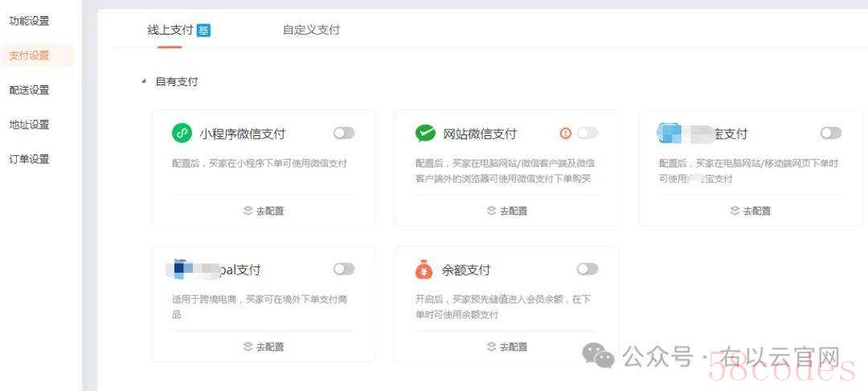Enable the 余额支付 switch
This screenshot has width=868, height=391.
tap(588, 270)
